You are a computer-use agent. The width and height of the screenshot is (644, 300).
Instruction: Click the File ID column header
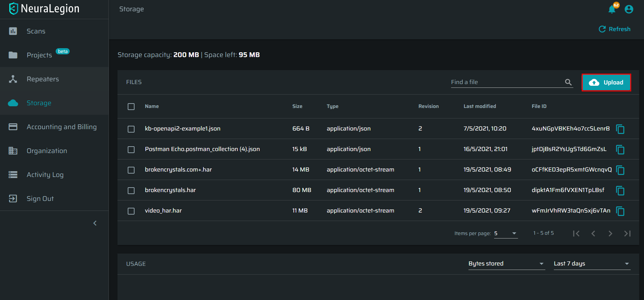coord(539,106)
